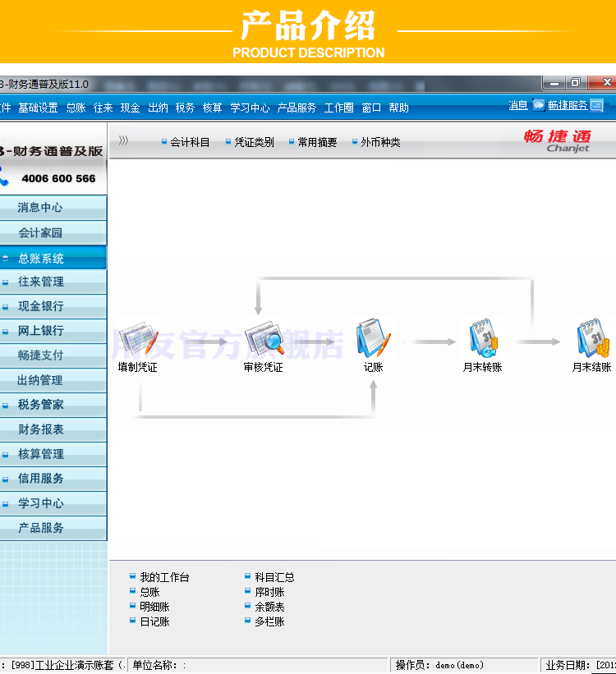Click the [998]工业企业演示账套 status entry

pos(62,666)
